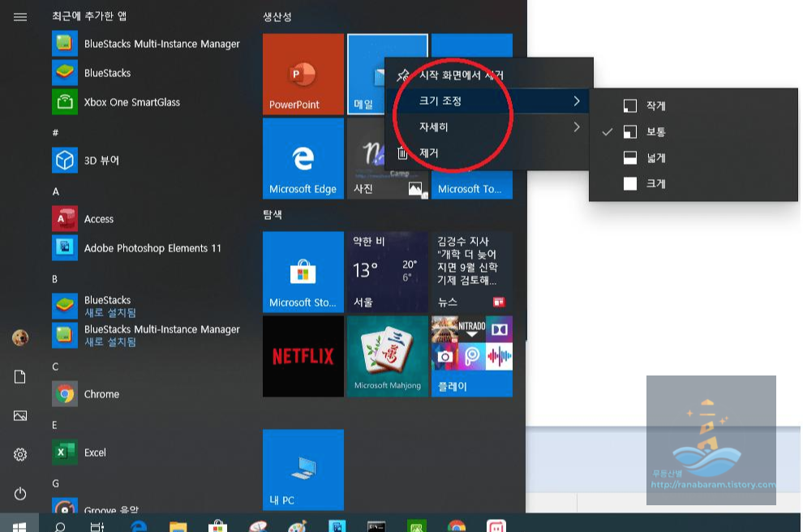
Task: Launch BlueStacks Multi-Instance Manager from 최근에 추가한 앱
Action: (147, 44)
